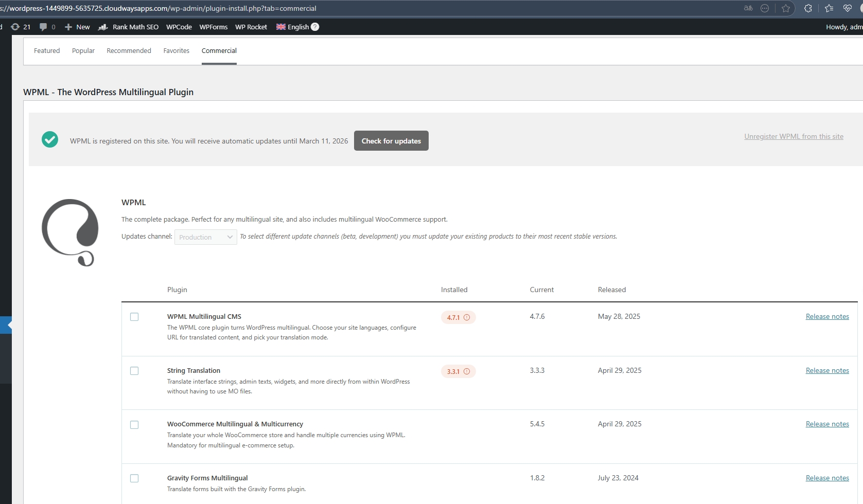Open the WPForms admin bar menu

[214, 27]
